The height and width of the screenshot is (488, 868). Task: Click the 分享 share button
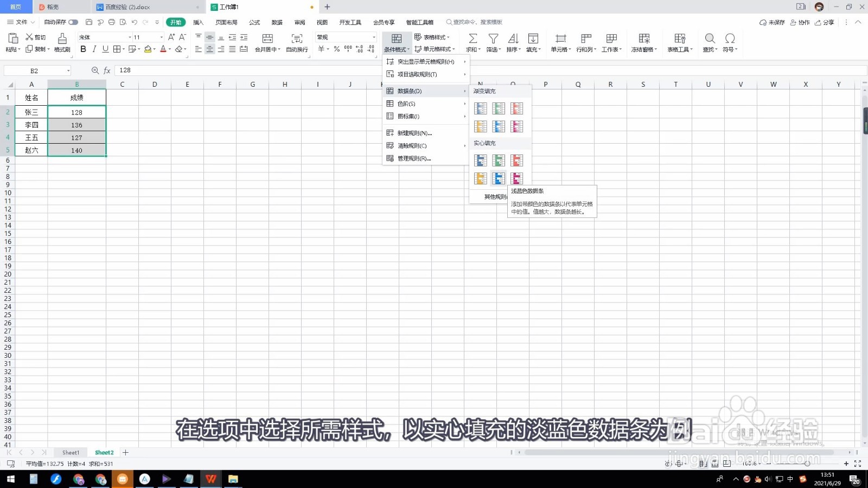pyautogui.click(x=825, y=22)
